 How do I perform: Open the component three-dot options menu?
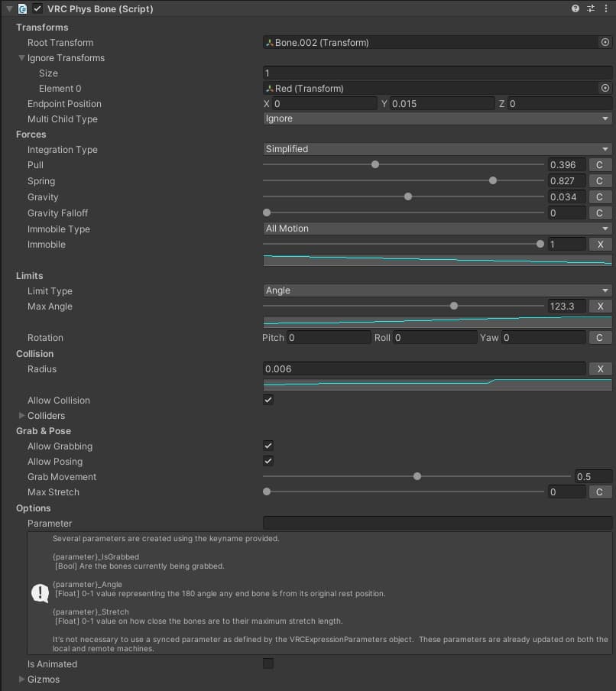[605, 8]
